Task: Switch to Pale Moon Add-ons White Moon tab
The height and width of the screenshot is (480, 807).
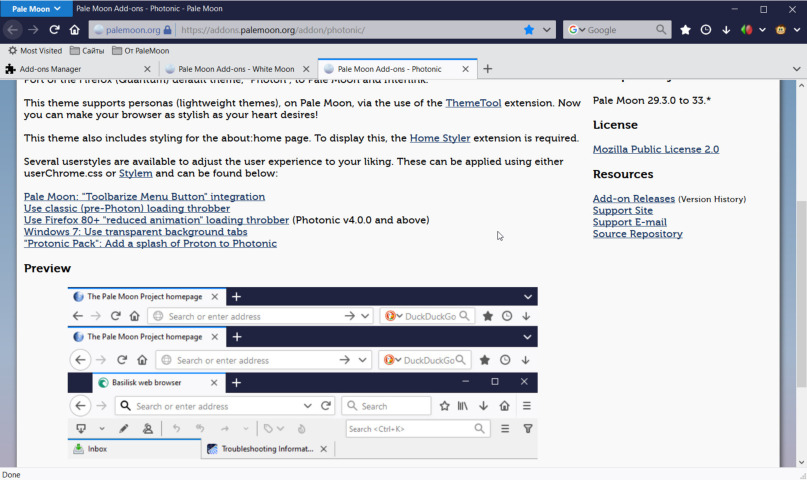Action: (235, 69)
